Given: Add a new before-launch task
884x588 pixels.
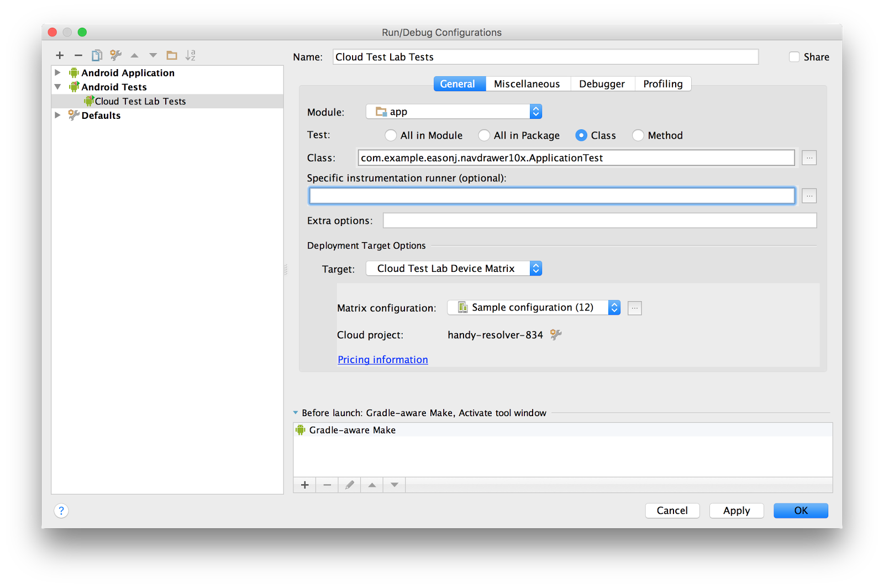Looking at the screenshot, I should 304,485.
